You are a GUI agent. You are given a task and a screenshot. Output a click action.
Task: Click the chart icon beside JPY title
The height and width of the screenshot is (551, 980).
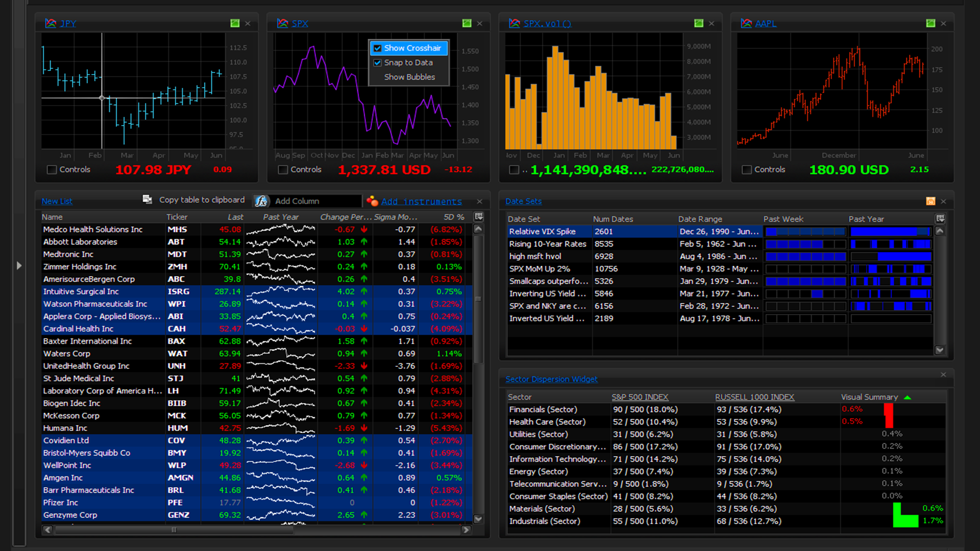(51, 23)
